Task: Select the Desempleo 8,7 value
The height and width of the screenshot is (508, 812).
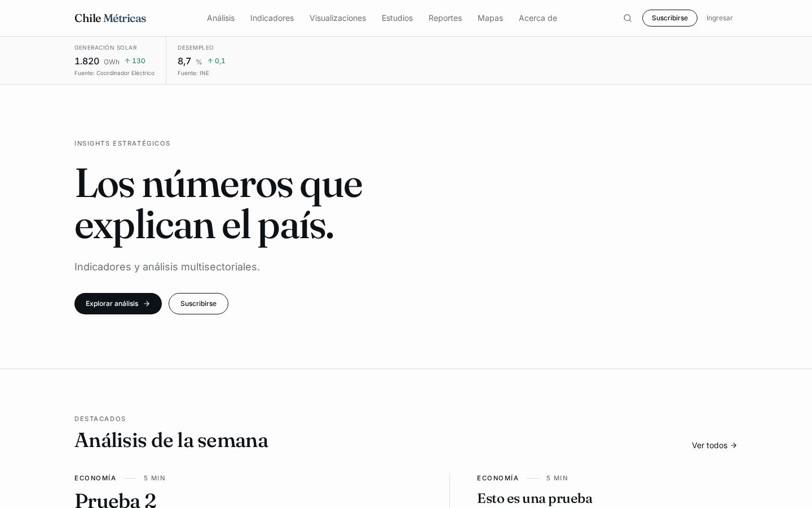Action: pyautogui.click(x=184, y=61)
